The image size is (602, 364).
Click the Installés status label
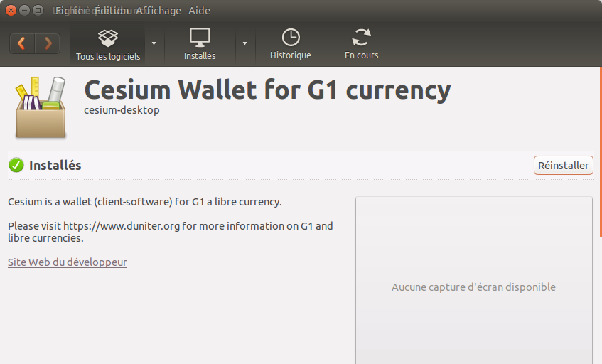click(x=55, y=166)
